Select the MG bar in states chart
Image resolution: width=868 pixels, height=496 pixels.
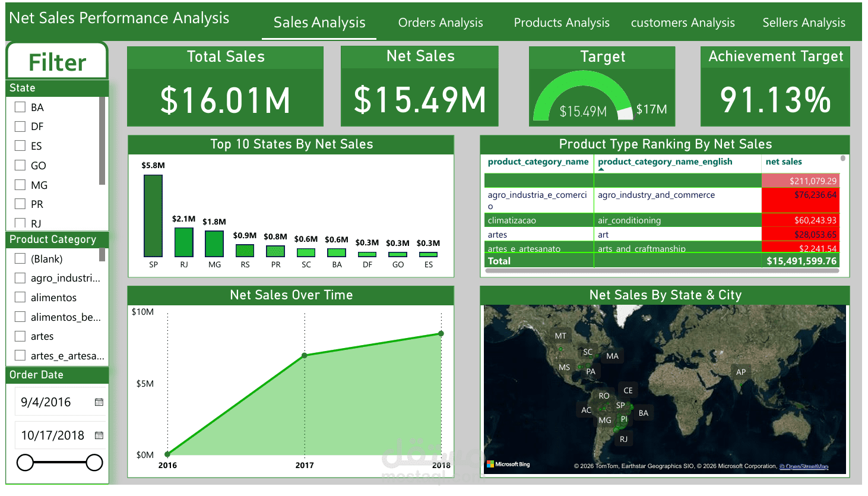point(214,244)
